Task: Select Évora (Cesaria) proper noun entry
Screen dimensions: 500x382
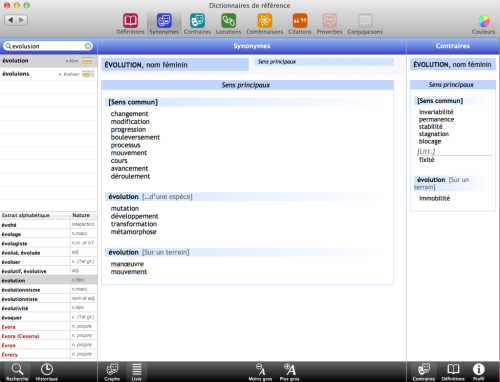Action: (49, 336)
